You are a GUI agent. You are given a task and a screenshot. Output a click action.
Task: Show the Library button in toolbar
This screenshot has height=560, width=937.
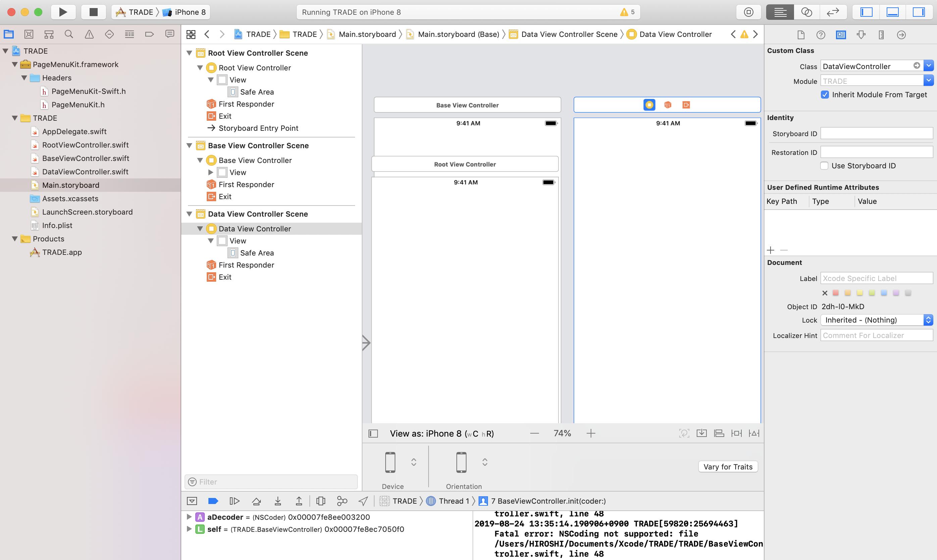748,12
